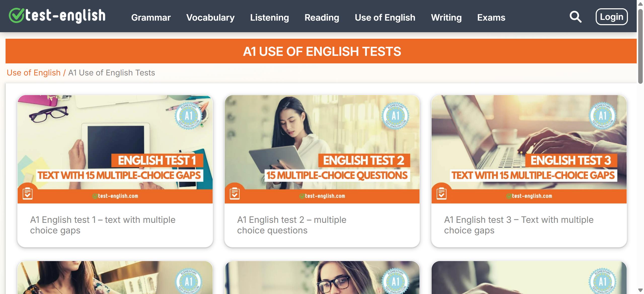This screenshot has height=294, width=644.
Task: Click the clipboard check icon on Test 2 card
Action: [235, 193]
